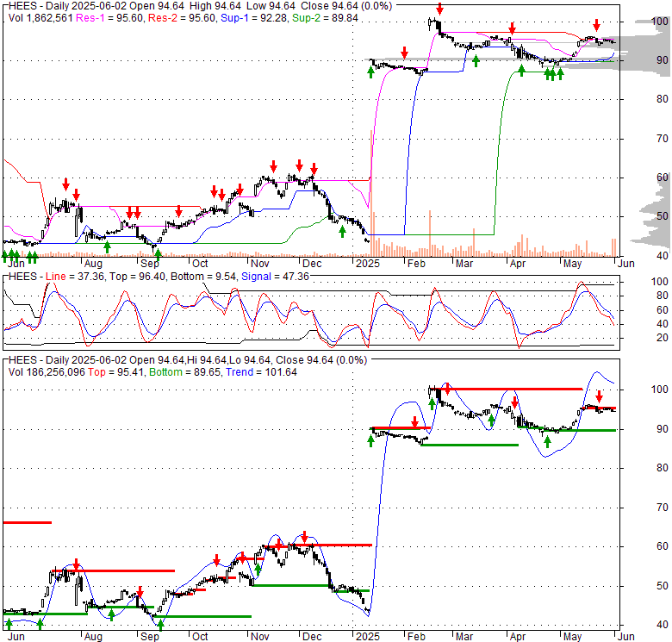
Task: Click the tallest volume bar in early January
Action: pyautogui.click(x=371, y=193)
